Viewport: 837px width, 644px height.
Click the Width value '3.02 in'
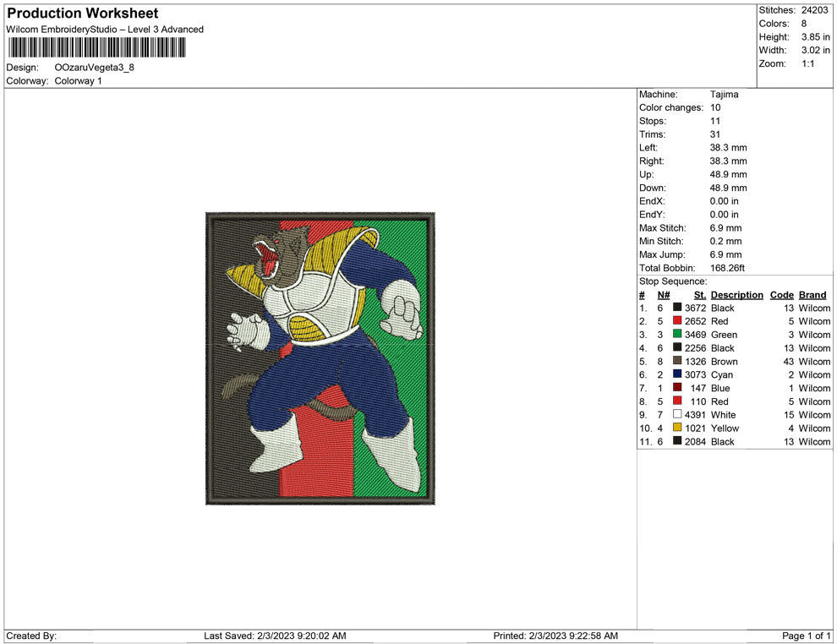pyautogui.click(x=815, y=50)
